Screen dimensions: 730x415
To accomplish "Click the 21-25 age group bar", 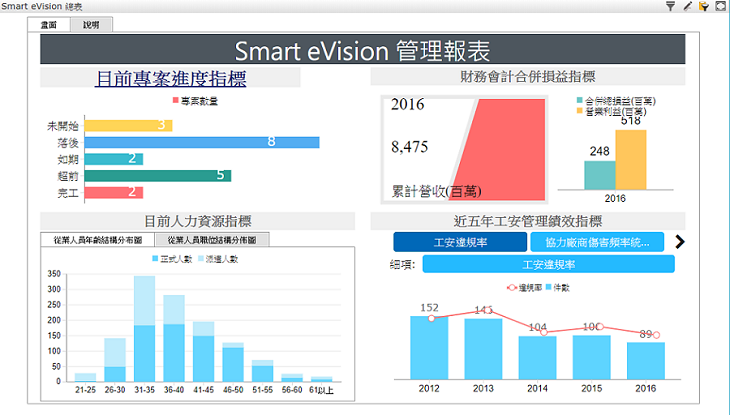I will (x=86, y=377).
